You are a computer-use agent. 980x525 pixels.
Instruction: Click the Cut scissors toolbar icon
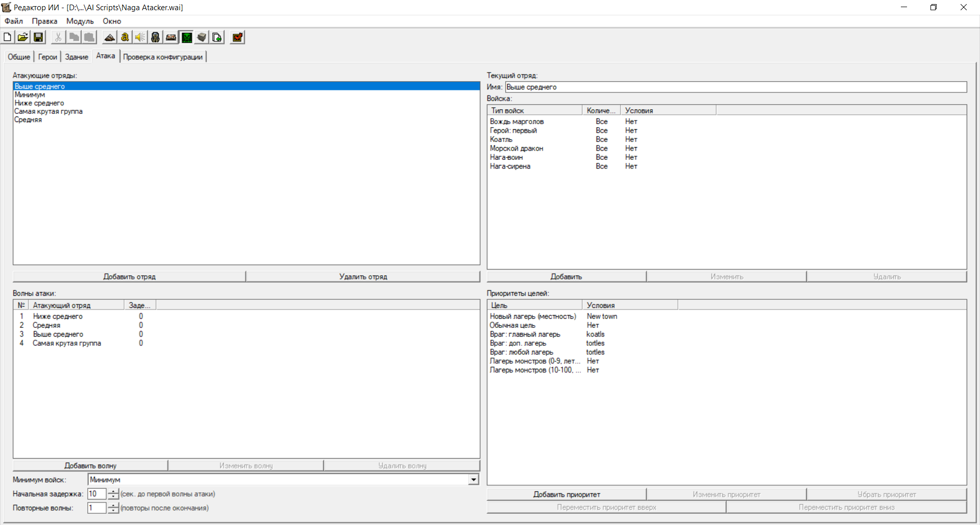58,37
